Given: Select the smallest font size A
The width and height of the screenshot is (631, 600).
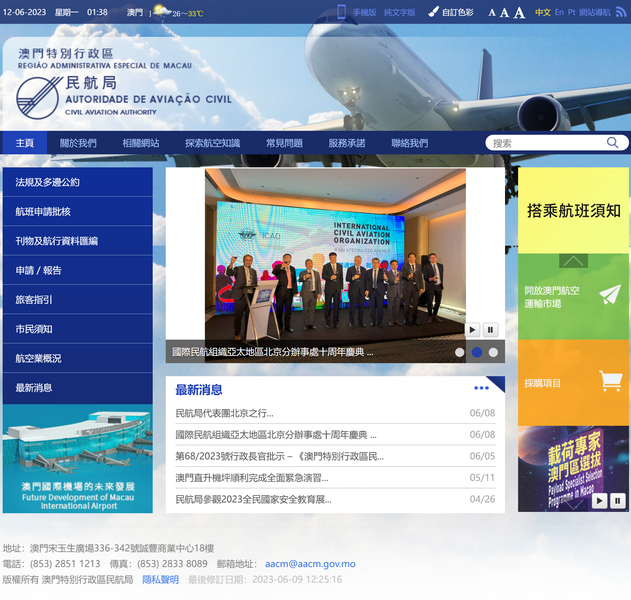Looking at the screenshot, I should coord(492,13).
